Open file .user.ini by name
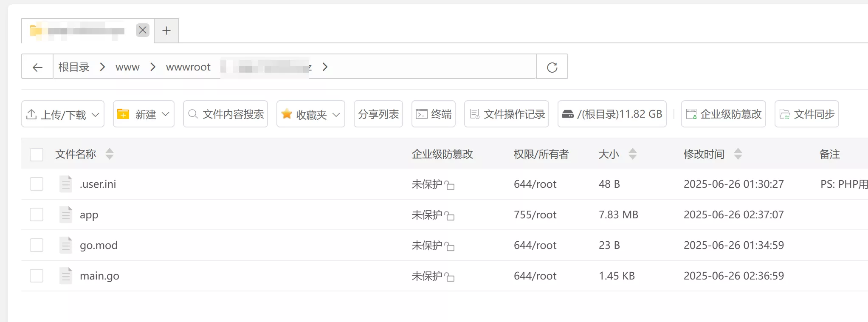Screen dimensions: 868x322 point(98,184)
